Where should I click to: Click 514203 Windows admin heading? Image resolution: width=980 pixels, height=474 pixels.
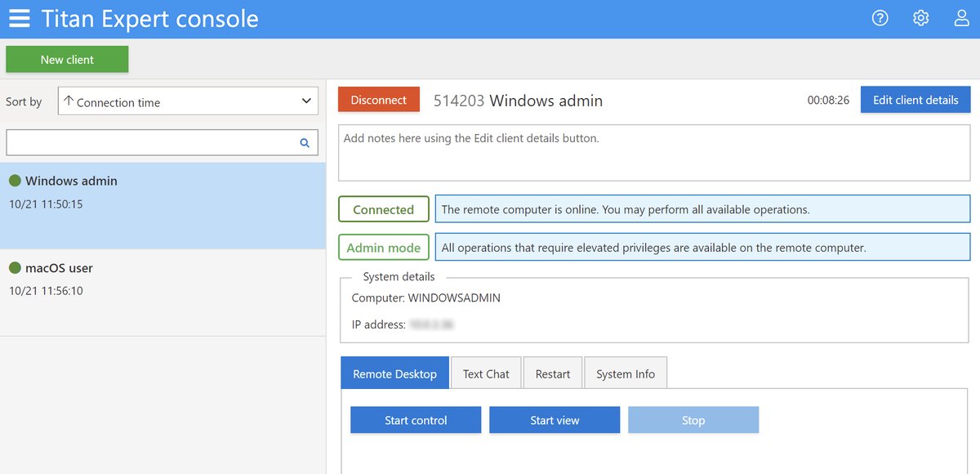tap(518, 101)
